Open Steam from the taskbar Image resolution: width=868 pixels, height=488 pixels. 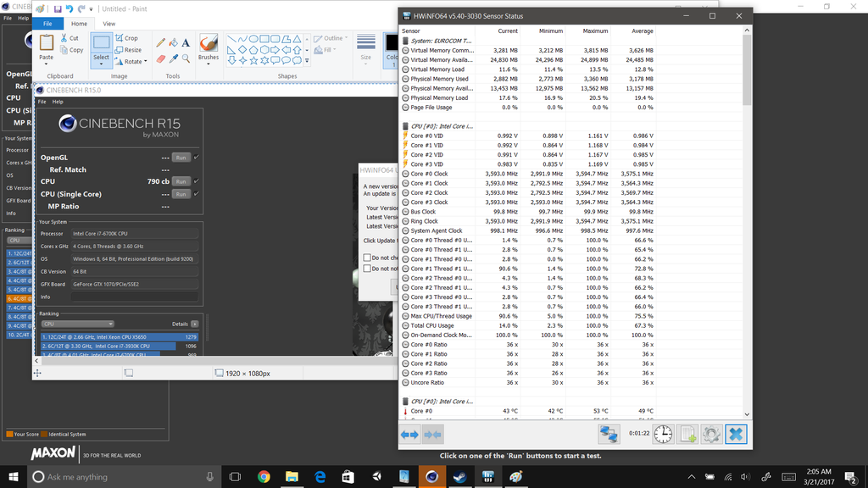459,476
